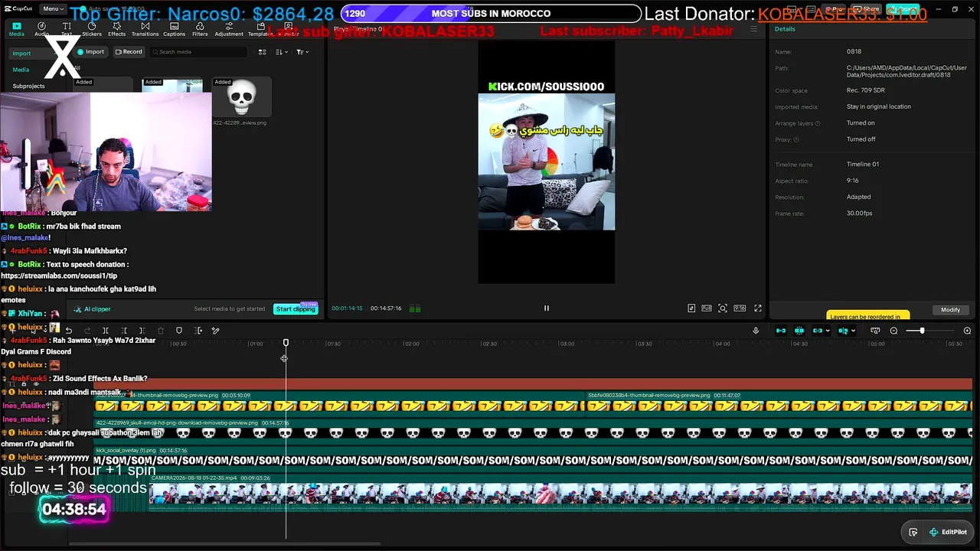Redo the last edit

[87, 331]
